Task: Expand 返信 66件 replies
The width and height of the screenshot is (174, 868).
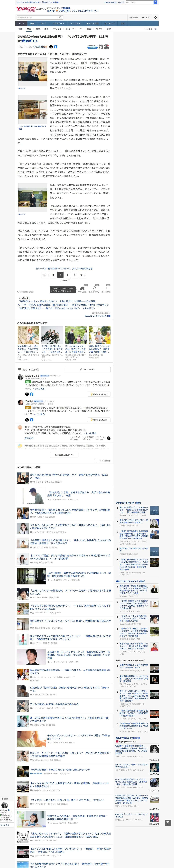Action: coord(29,438)
